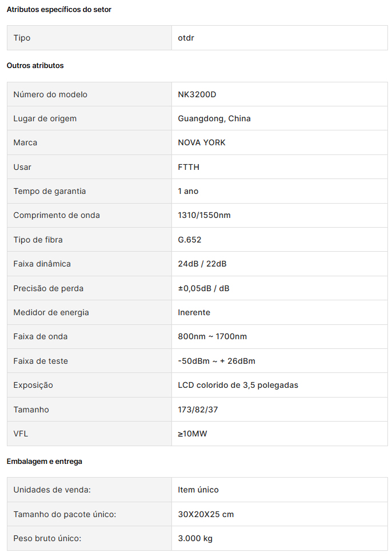Click the wavelength value 1310/1550nm
This screenshot has width=392, height=556.
(204, 215)
